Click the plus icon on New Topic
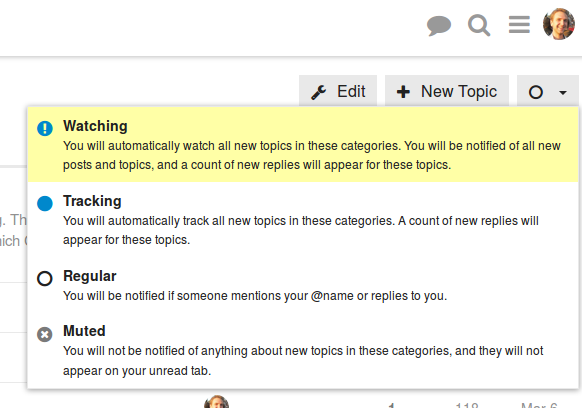Viewport: 582px width, 408px height. (403, 92)
